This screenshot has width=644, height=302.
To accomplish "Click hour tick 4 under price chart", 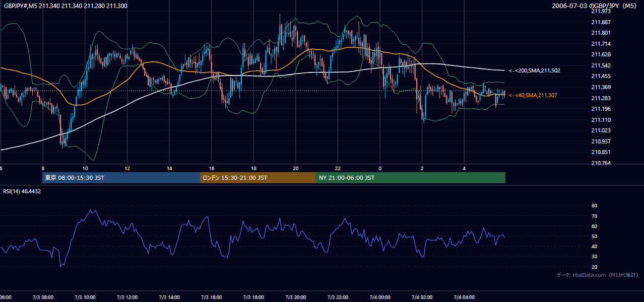I will coord(464,169).
